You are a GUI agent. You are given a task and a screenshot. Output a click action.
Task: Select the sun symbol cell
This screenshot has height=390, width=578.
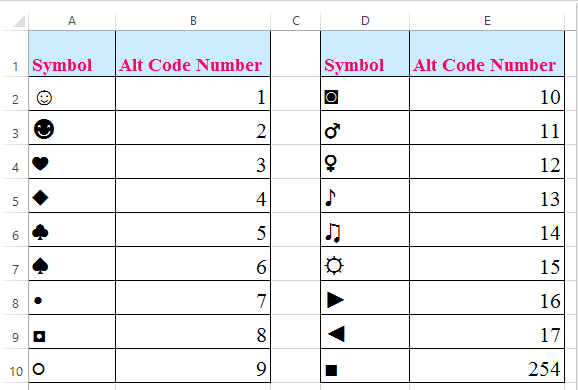click(365, 263)
